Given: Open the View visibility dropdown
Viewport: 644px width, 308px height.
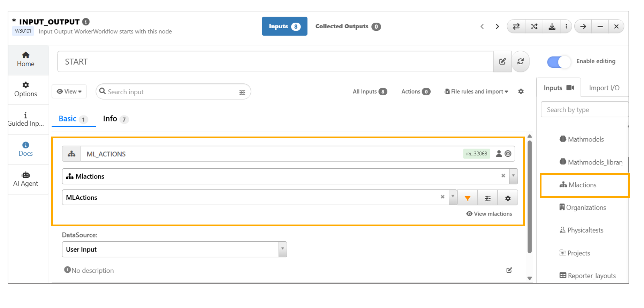Looking at the screenshot, I should (x=69, y=91).
